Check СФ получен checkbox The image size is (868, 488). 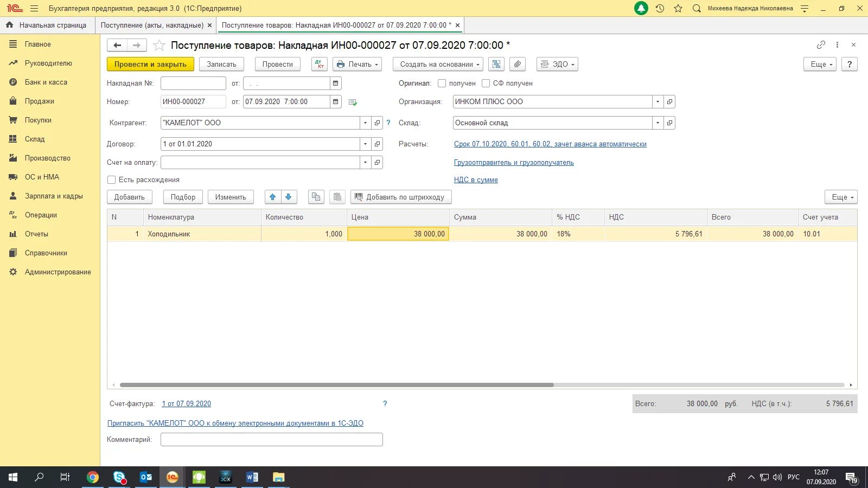point(486,84)
